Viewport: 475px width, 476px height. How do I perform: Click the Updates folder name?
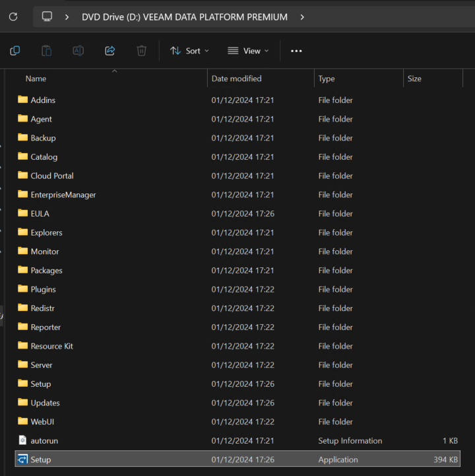tap(46, 403)
